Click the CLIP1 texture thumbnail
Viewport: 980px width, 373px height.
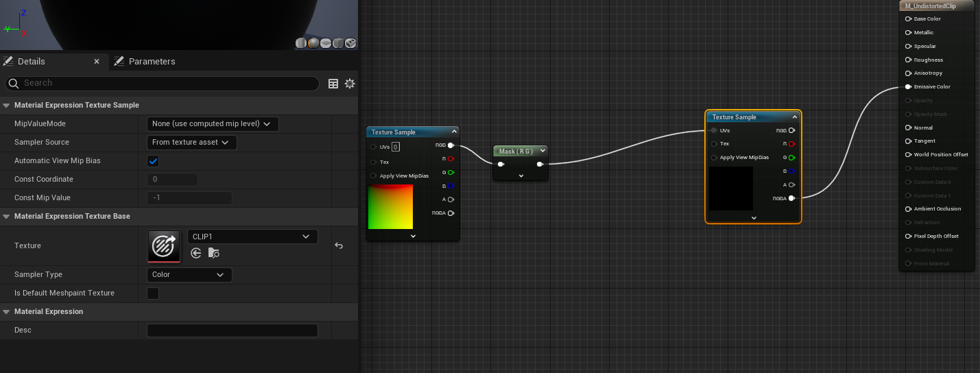point(164,245)
